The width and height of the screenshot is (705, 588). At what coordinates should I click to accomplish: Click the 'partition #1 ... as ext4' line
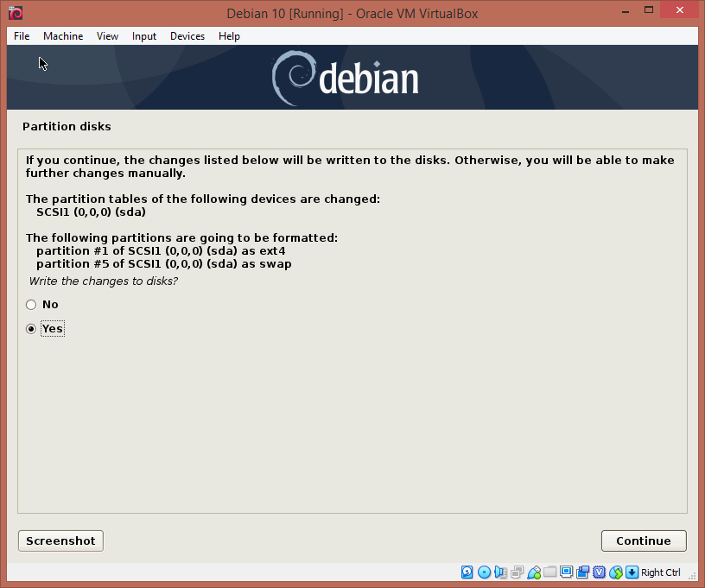point(161,250)
